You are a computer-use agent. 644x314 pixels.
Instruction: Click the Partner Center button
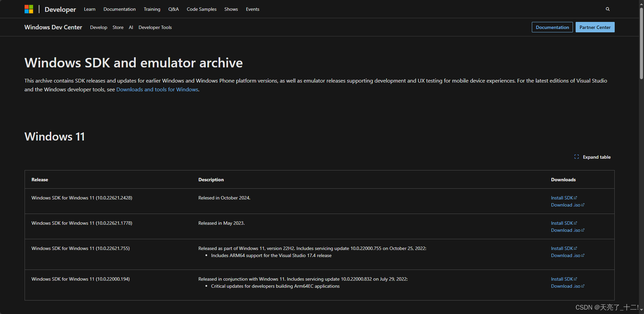click(x=595, y=27)
